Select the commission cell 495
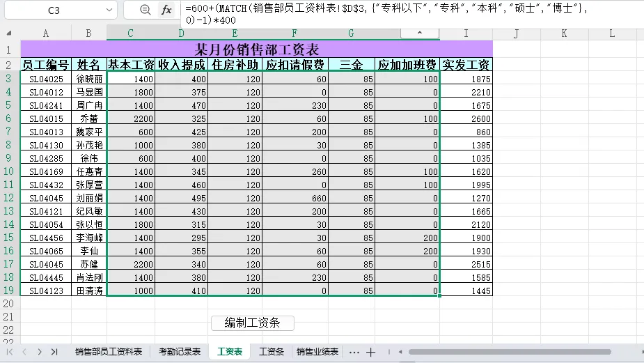Screen dimensions: 644x363 (181, 198)
